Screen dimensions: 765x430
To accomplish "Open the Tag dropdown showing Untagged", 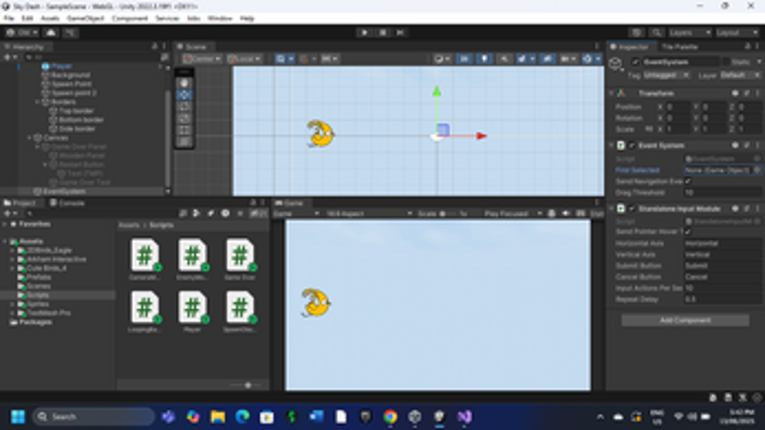I will pos(666,75).
